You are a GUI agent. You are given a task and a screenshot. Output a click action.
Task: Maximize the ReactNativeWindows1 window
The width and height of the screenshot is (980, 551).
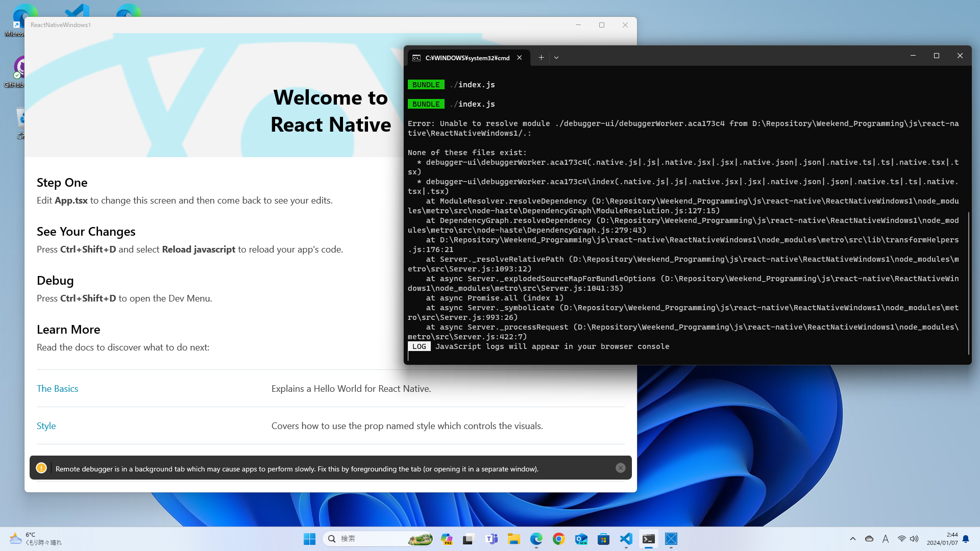(602, 25)
